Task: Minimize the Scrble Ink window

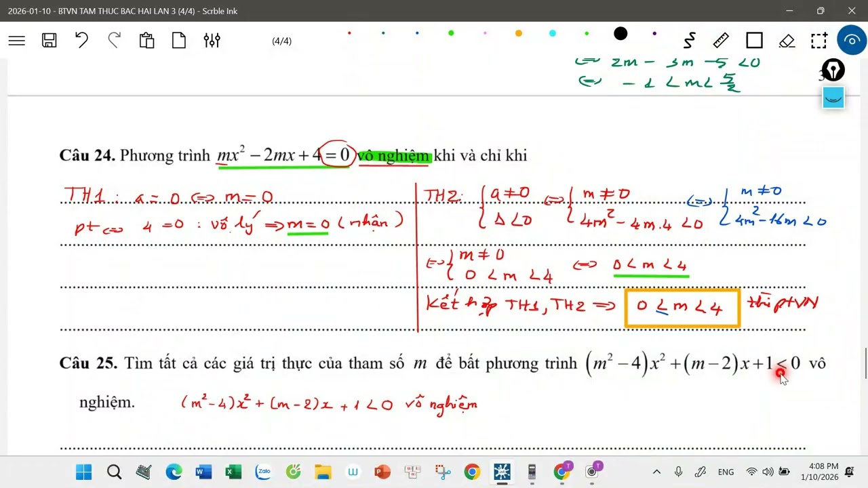Action: (789, 11)
